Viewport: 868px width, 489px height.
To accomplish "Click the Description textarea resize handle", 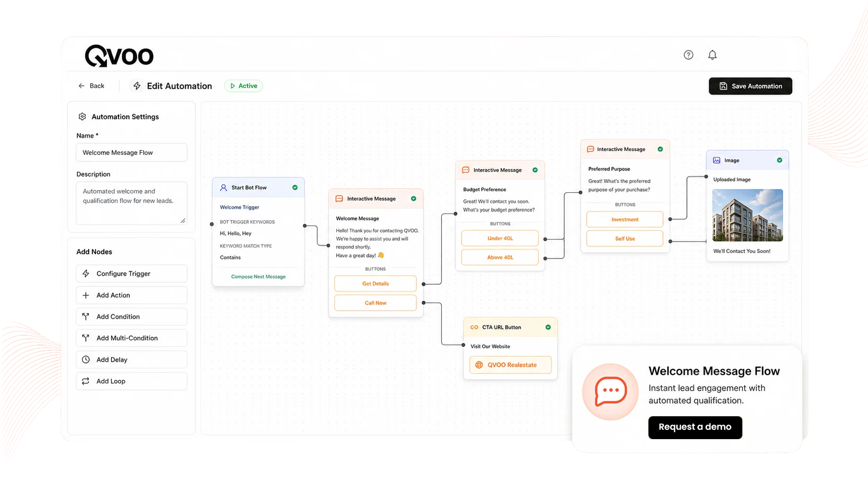I will pos(183,220).
